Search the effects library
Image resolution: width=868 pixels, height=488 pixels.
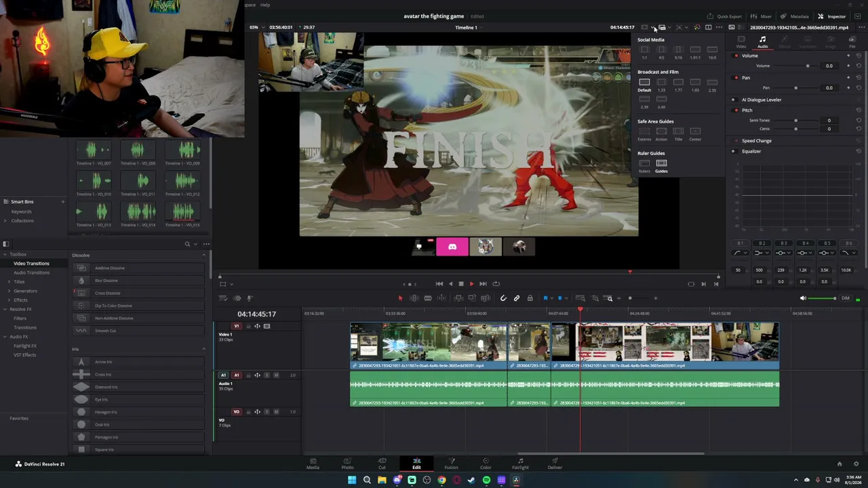pos(187,244)
